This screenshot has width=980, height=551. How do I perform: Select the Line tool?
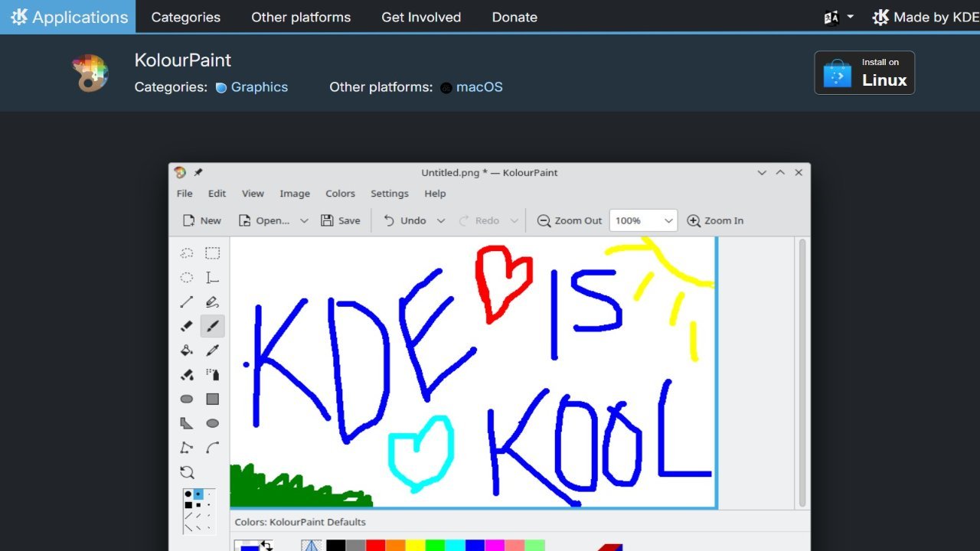click(187, 302)
